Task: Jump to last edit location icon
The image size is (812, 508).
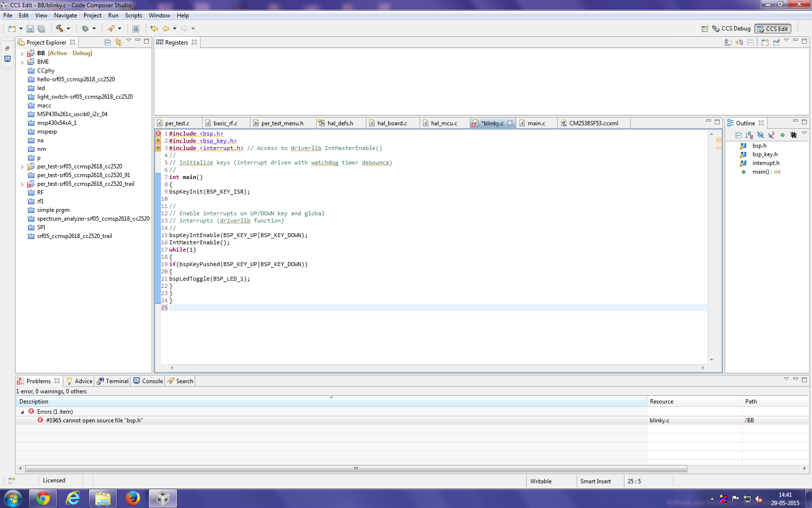Action: click(x=154, y=29)
